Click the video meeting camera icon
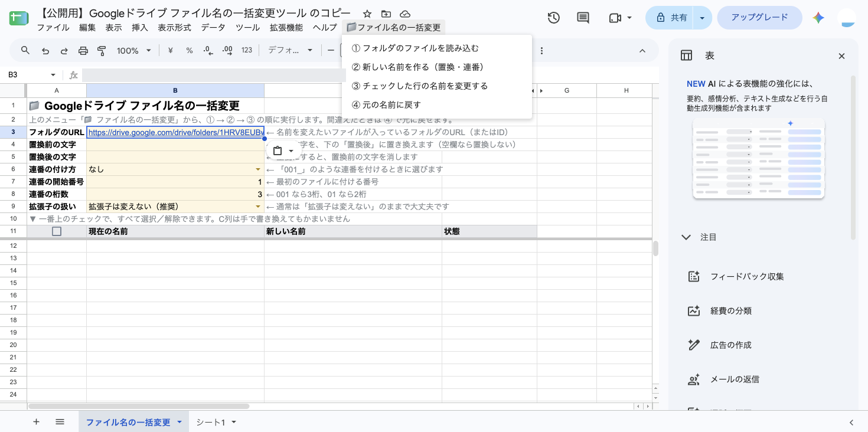This screenshot has width=868, height=432. point(615,18)
